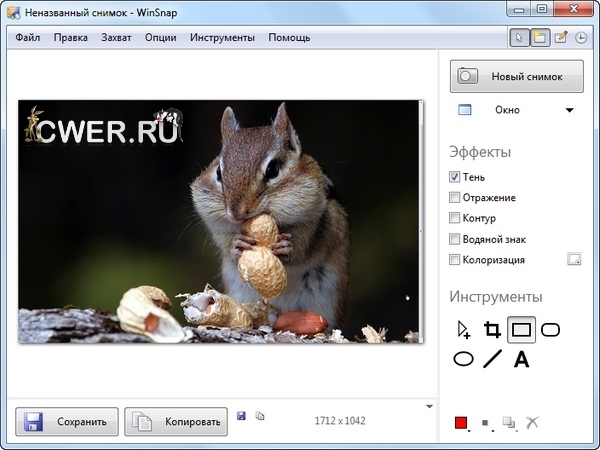This screenshot has width=600, height=450.
Task: Click the clock icon in the top toolbar
Action: tap(581, 38)
